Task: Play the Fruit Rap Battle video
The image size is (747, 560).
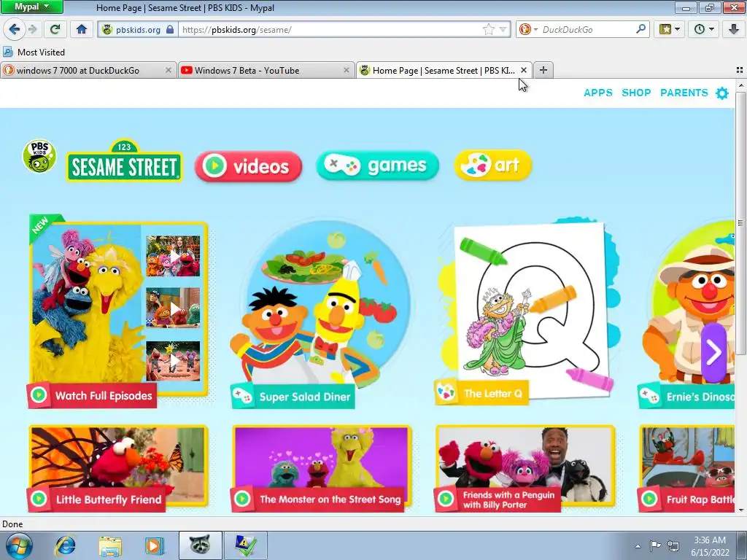Action: coord(686,469)
